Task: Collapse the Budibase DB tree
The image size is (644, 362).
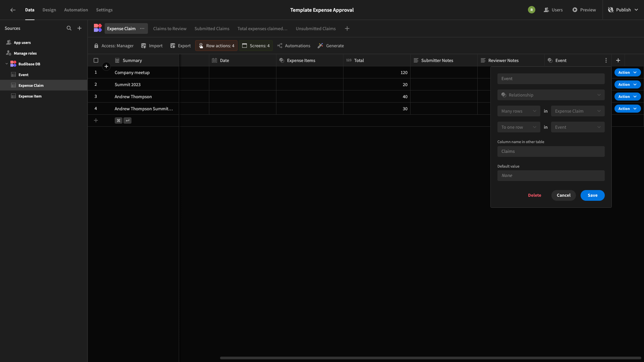Action: (x=7, y=64)
